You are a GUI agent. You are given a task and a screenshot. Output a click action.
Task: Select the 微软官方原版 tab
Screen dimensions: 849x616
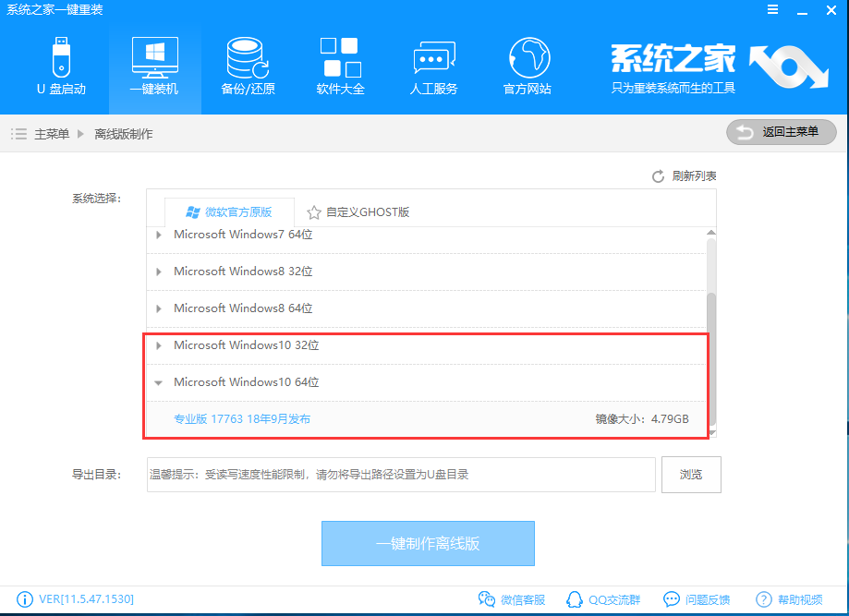pos(228,211)
